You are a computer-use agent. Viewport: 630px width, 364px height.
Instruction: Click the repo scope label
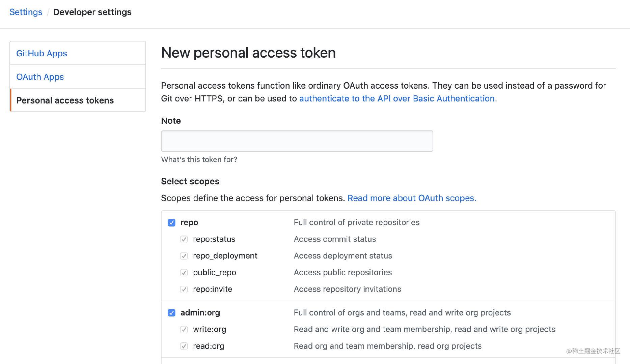pos(189,222)
